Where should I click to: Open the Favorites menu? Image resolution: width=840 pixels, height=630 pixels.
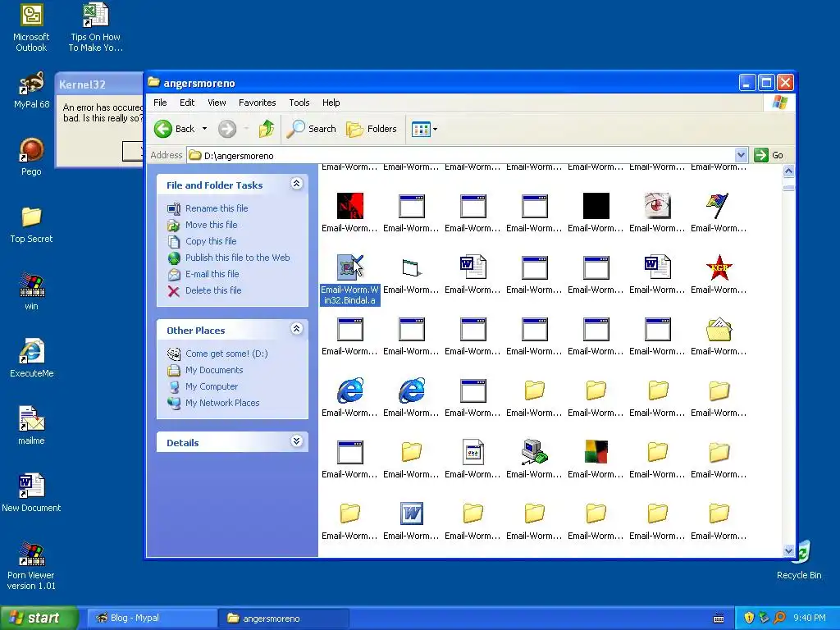click(x=257, y=103)
